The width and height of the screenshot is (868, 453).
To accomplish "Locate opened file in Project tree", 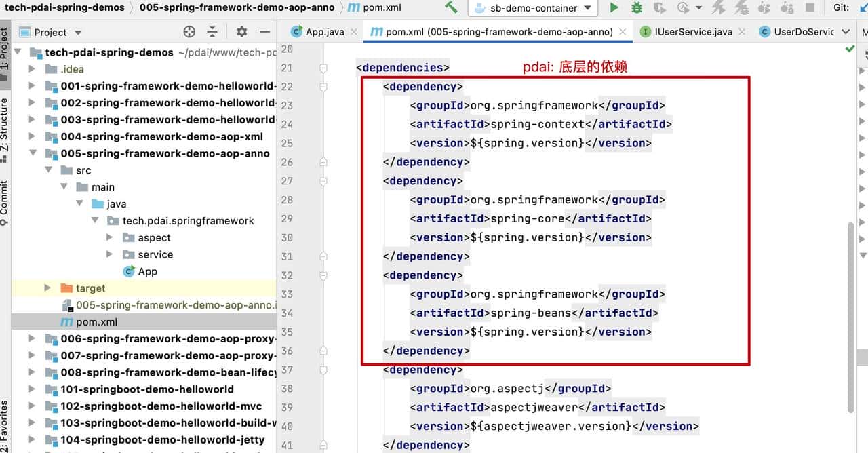I will [189, 32].
